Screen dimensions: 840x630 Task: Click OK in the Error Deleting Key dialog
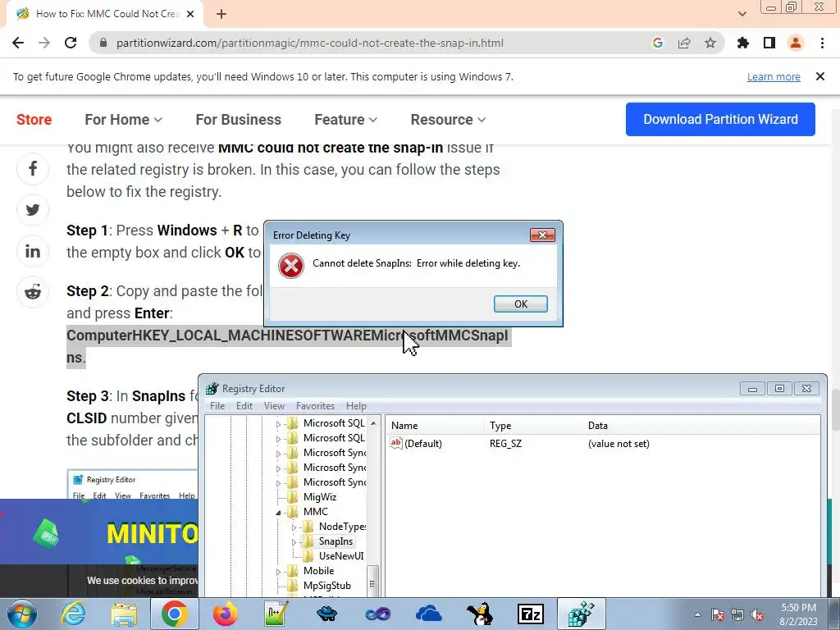520,304
